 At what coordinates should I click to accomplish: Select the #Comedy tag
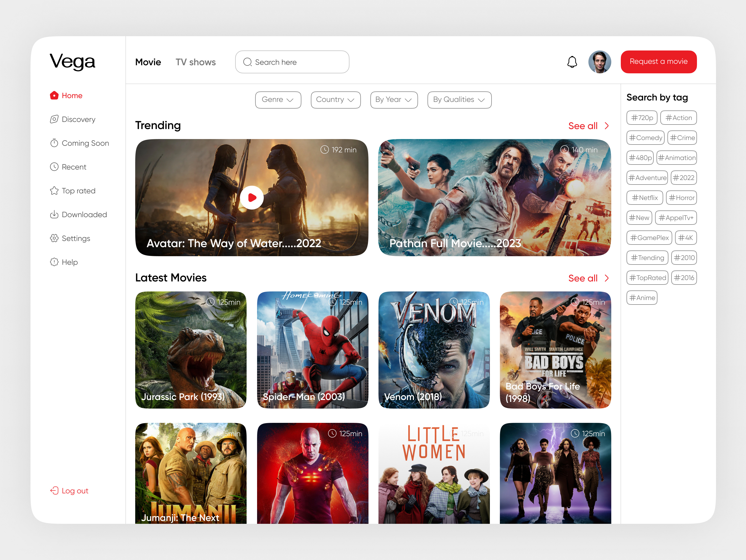point(646,138)
